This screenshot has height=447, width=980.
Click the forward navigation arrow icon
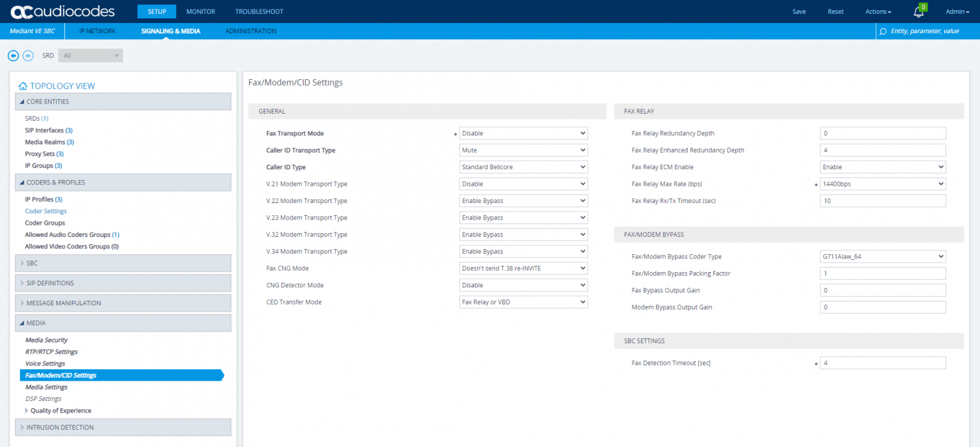pyautogui.click(x=28, y=56)
